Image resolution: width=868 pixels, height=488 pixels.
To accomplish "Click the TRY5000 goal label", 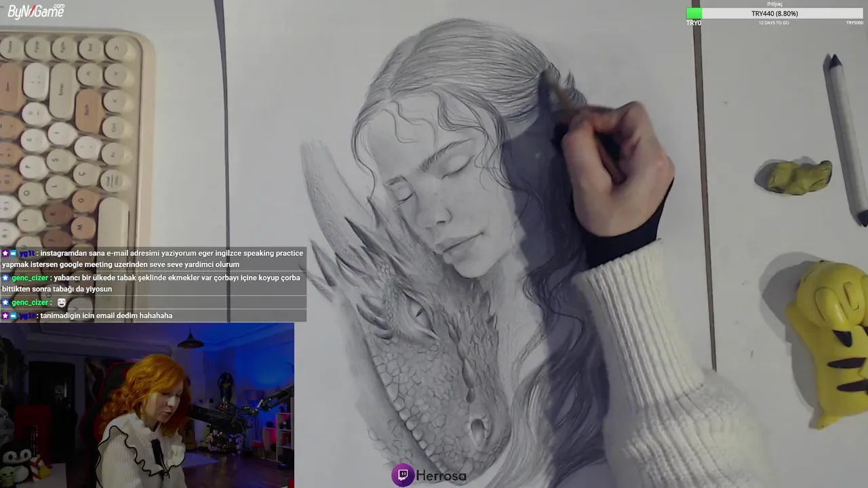I will (x=854, y=23).
